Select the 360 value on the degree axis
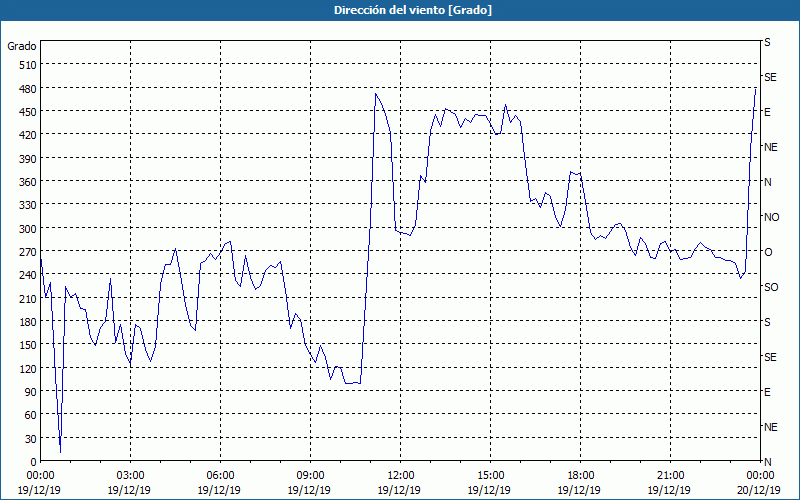 (x=28, y=182)
